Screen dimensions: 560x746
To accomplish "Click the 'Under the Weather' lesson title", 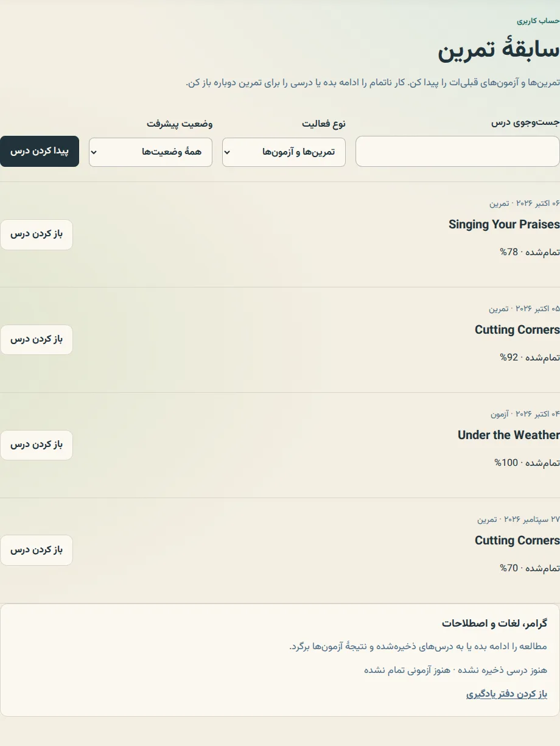I will [509, 435].
